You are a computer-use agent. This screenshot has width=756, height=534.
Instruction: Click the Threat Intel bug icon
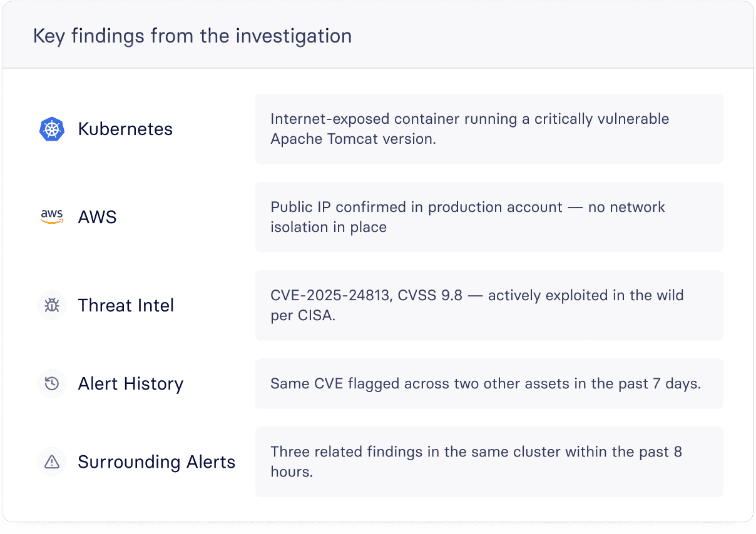52,305
